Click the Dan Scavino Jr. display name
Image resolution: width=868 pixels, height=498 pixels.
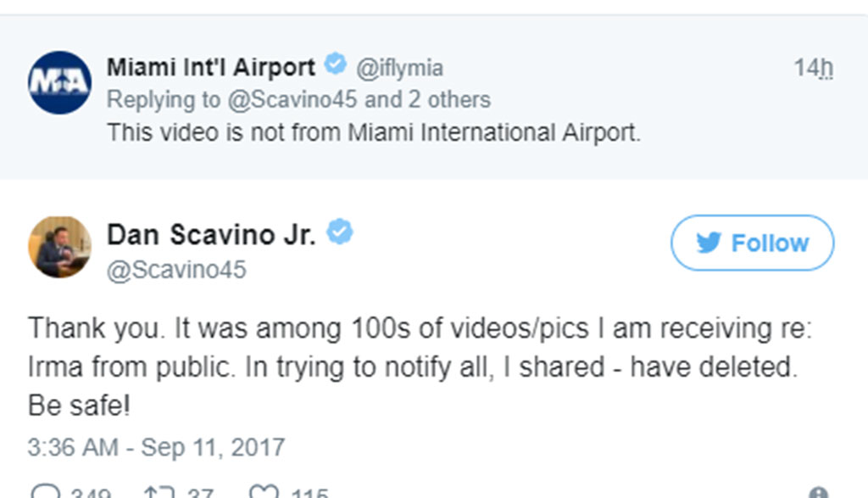click(211, 234)
